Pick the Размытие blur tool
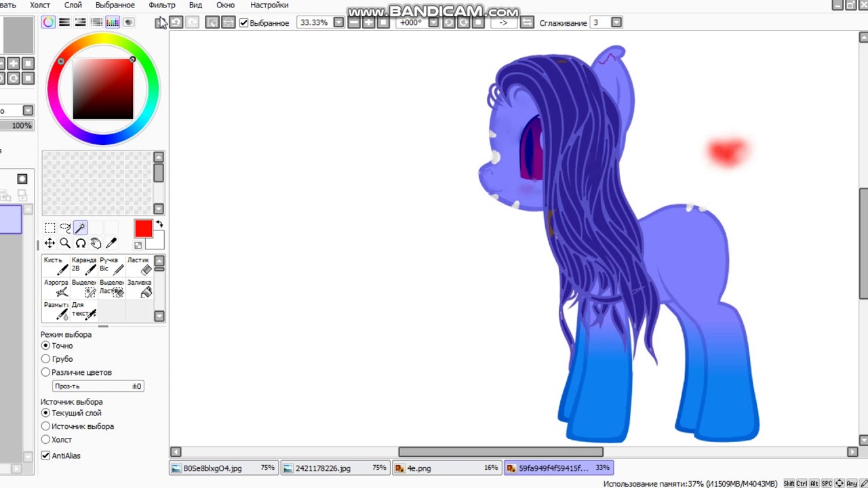Viewport: 868px width, 488px height. [56, 310]
